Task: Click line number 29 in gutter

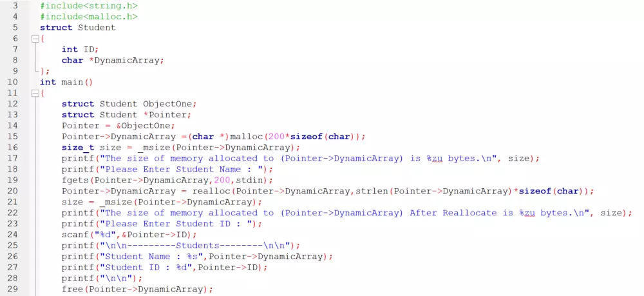Action: (13, 289)
